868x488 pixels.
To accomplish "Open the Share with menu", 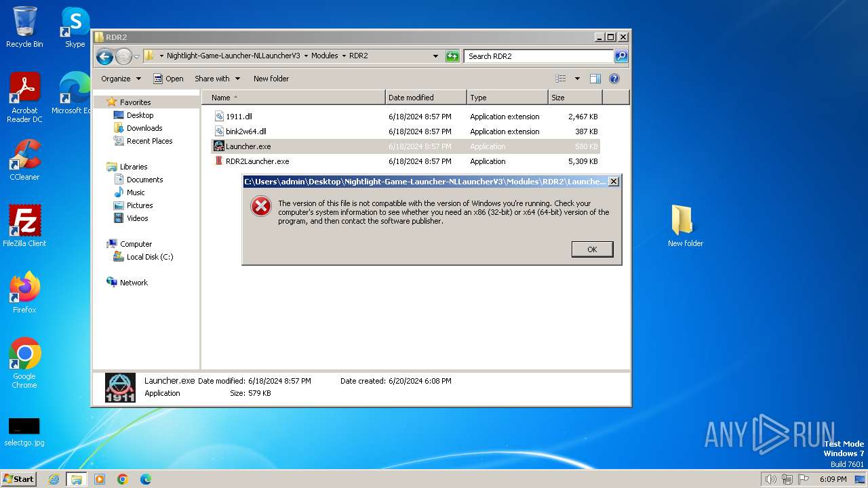I will click(216, 79).
